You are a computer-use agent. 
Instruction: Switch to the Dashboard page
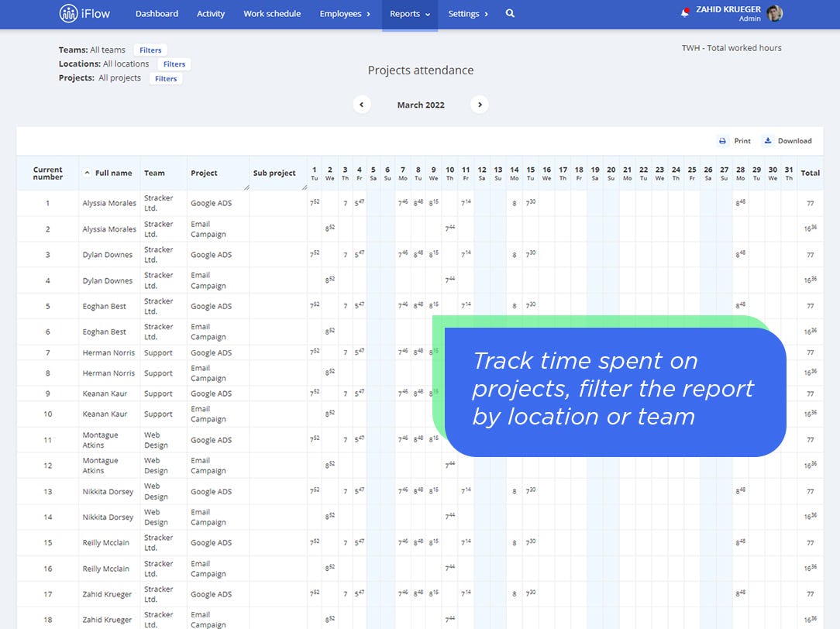(157, 13)
